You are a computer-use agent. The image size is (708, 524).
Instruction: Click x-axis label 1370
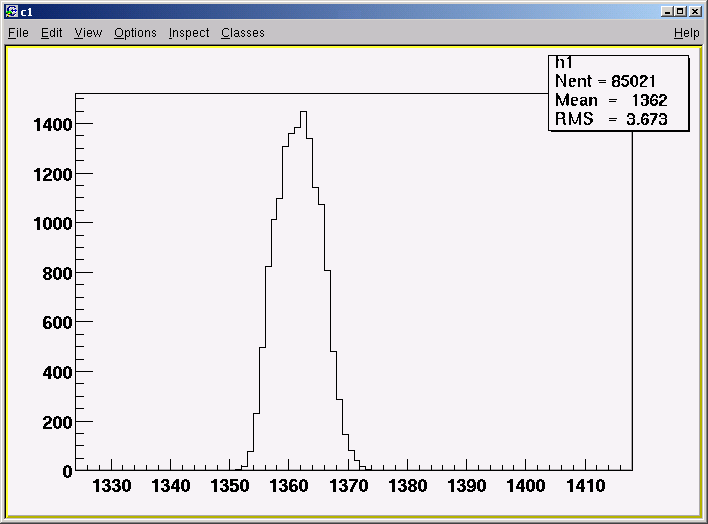(349, 486)
